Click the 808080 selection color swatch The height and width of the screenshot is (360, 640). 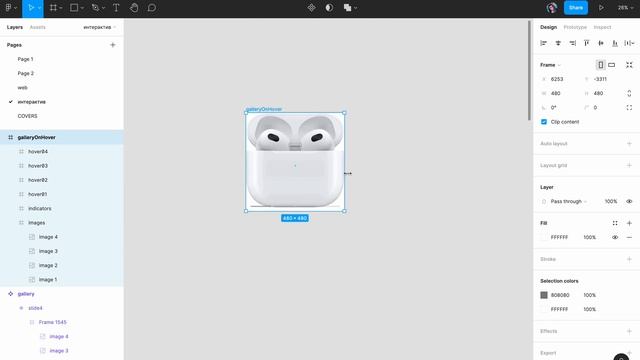pos(544,295)
